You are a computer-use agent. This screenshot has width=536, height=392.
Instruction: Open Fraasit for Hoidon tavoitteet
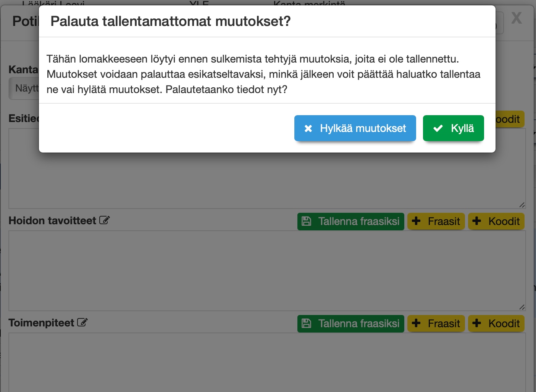436,222
